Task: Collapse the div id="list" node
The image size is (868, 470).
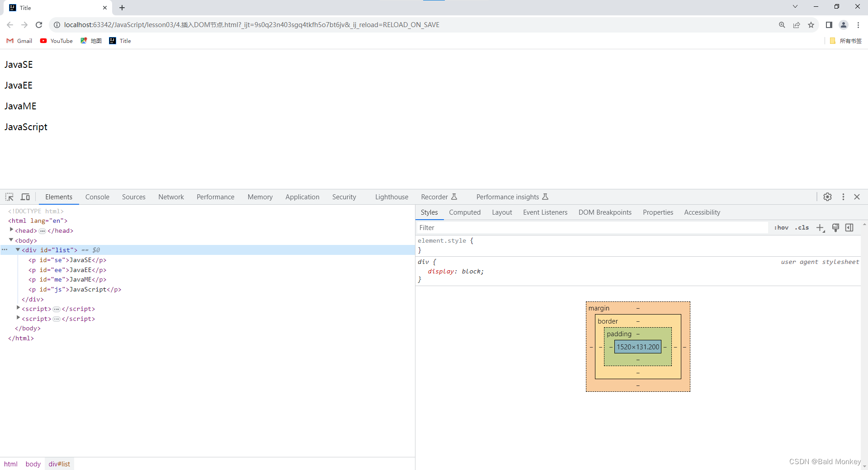Action: point(18,249)
